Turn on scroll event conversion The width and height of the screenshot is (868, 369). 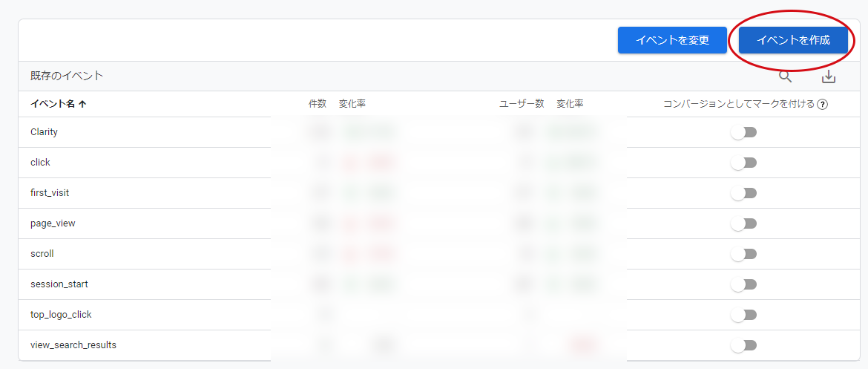(x=743, y=254)
